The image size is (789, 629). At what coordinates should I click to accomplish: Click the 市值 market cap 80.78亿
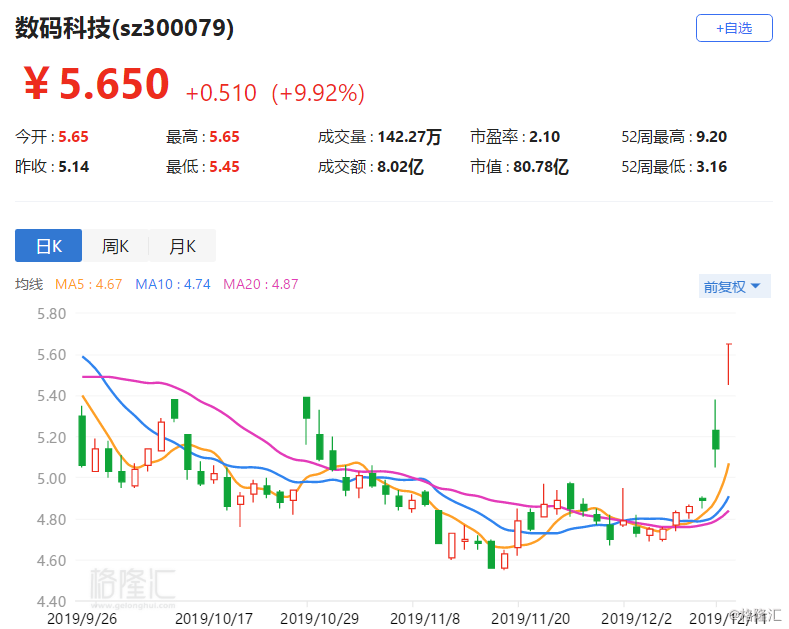[540, 167]
